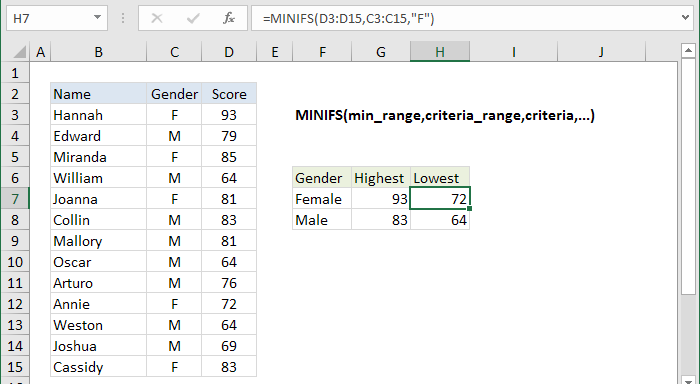This screenshot has height=384, width=700.
Task: Open the Name Box dropdown arrow
Action: click(97, 18)
